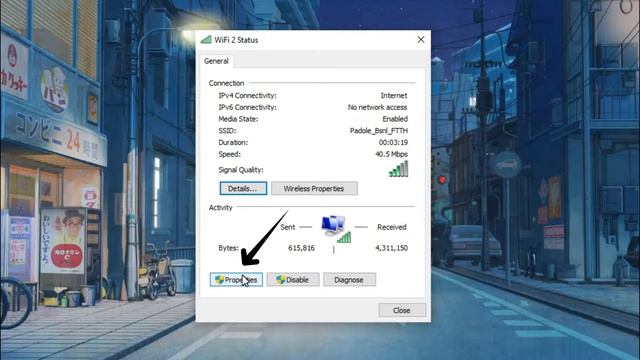Viewport: 640px width, 360px height.
Task: Click the Duration value 00:03:19
Action: 393,142
